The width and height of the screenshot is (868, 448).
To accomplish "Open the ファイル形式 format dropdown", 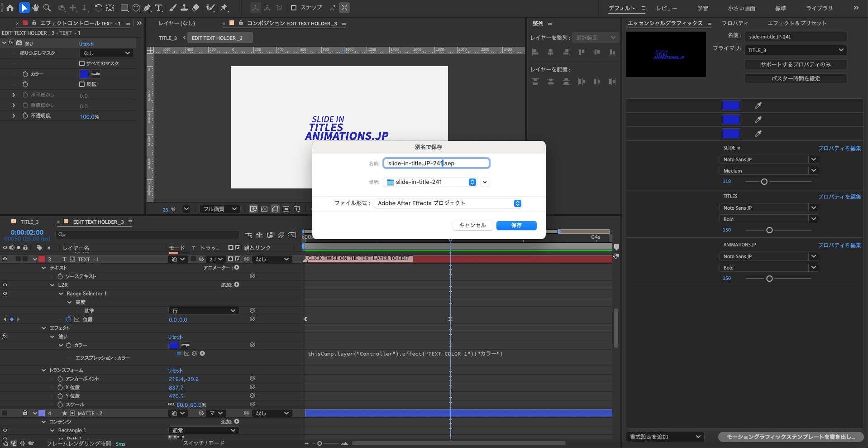I will click(x=517, y=203).
